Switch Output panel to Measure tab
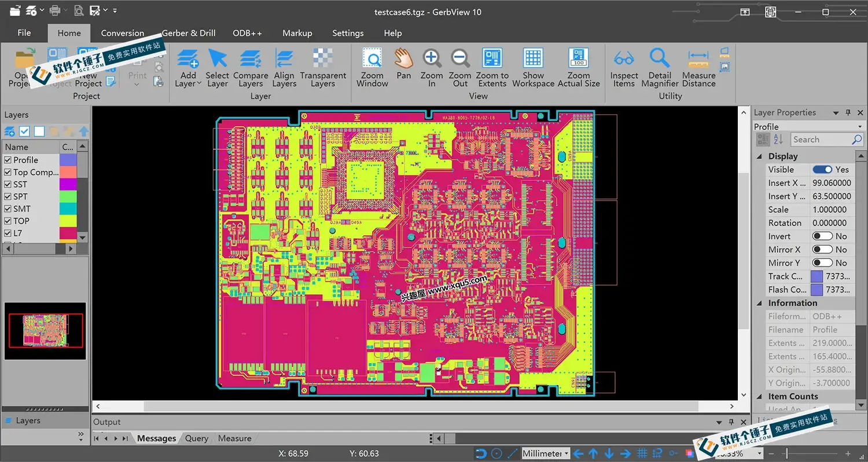This screenshot has height=462, width=868. click(234, 438)
